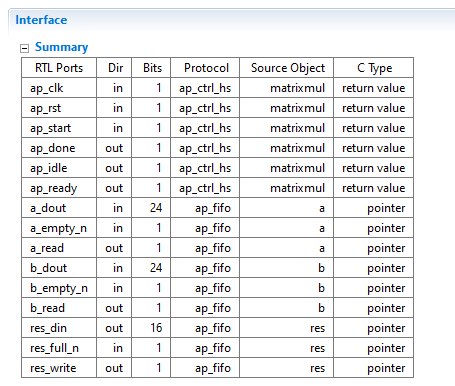
Task: Select the C Type column header
Action: 374,68
